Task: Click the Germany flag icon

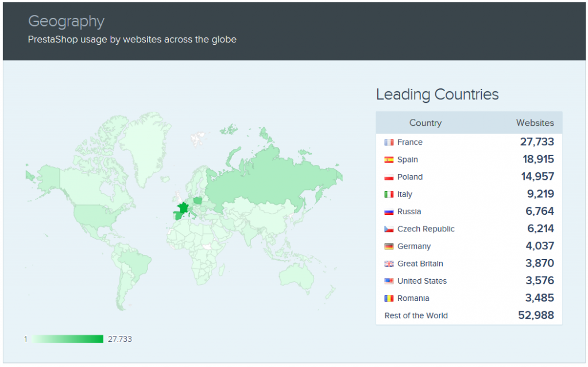Action: click(389, 246)
